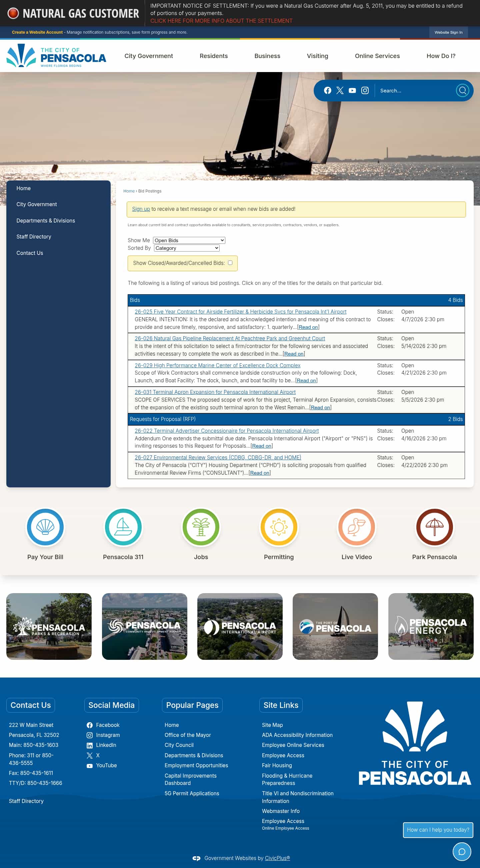Screen dimensions: 480x868
Task: Click the red Natural Gas Customer alert icon
Action: pos(13,13)
